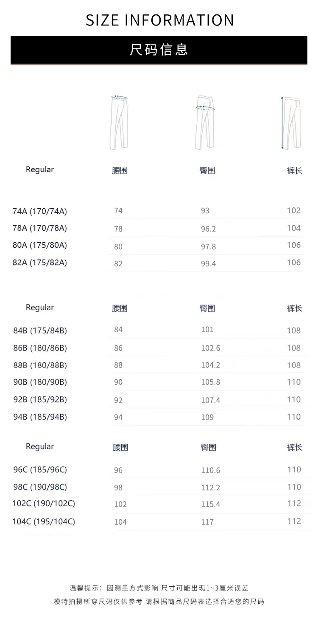Click the SIZE INFORMATION heading
The image size is (318, 644).
click(159, 20)
